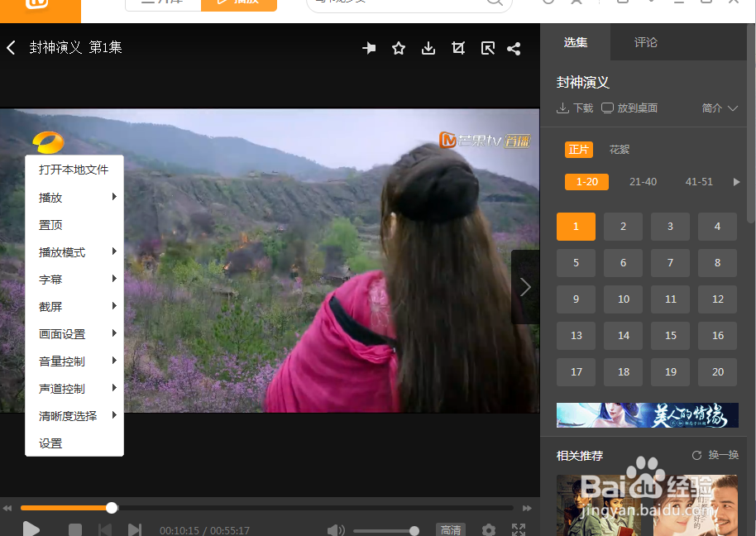
Task: Open the Mango TV home logo in header
Action: (x=37, y=5)
